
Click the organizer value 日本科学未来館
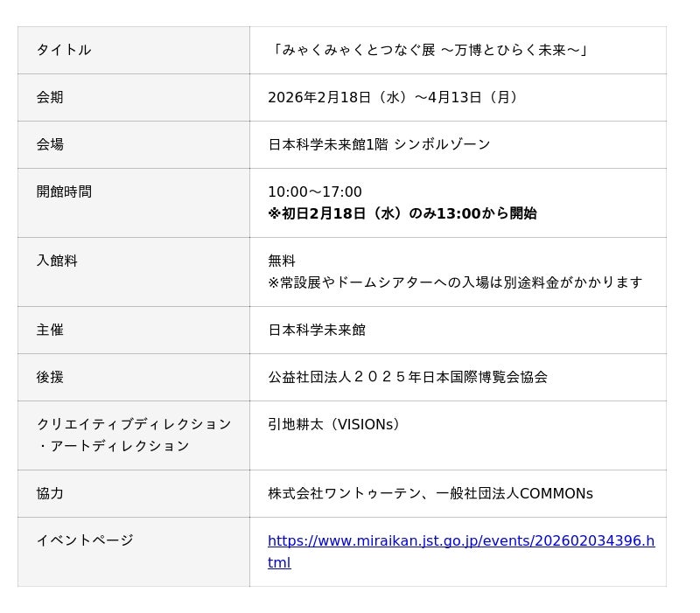point(317,330)
